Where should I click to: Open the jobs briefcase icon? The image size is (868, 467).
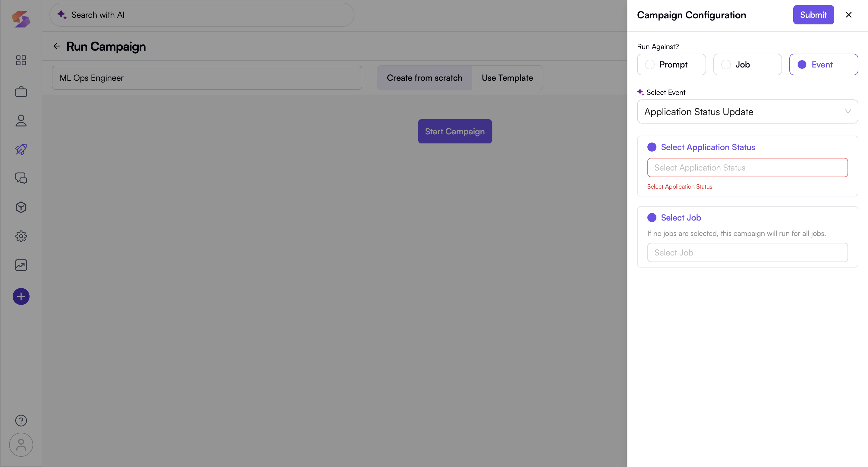point(21,92)
